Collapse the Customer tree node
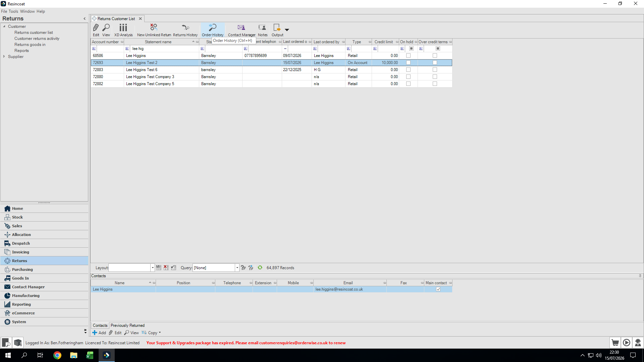The width and height of the screenshot is (644, 362). coord(4,26)
